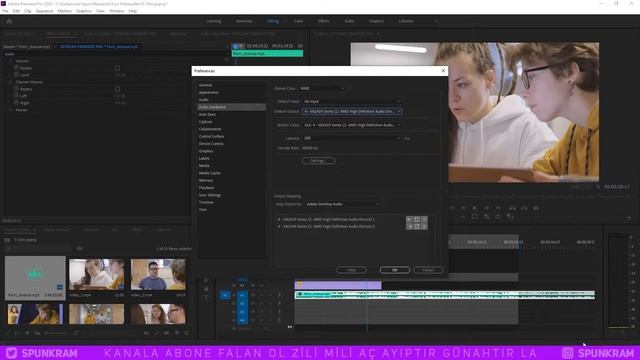Switch to the Color workspace tab

point(298,21)
